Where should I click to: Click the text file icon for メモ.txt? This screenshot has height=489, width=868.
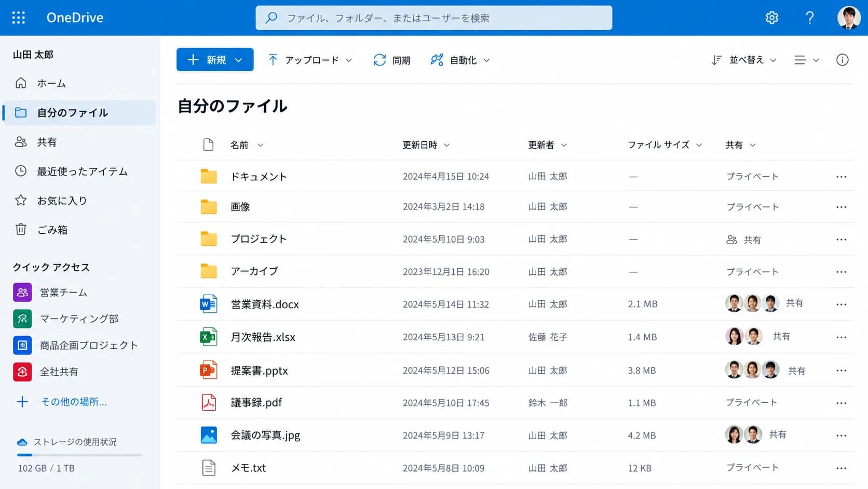point(209,468)
